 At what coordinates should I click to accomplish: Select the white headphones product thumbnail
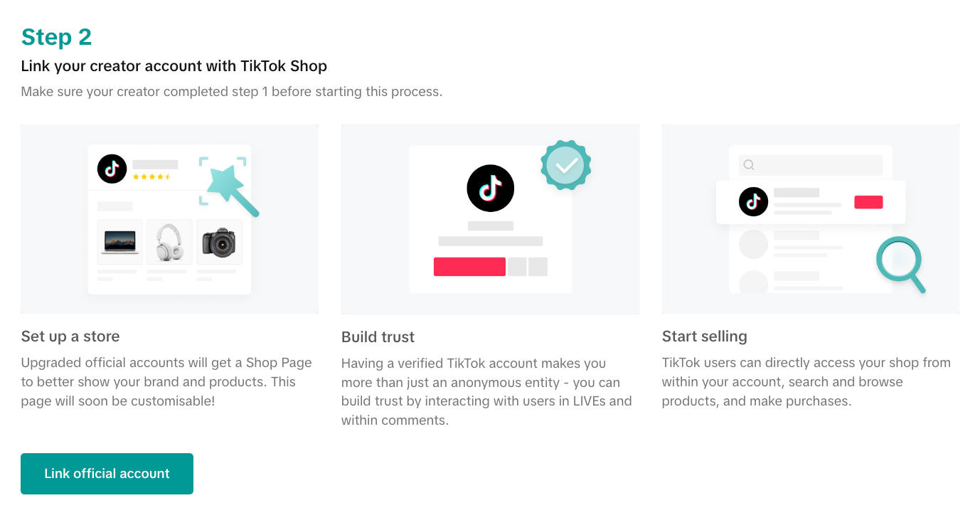(169, 242)
